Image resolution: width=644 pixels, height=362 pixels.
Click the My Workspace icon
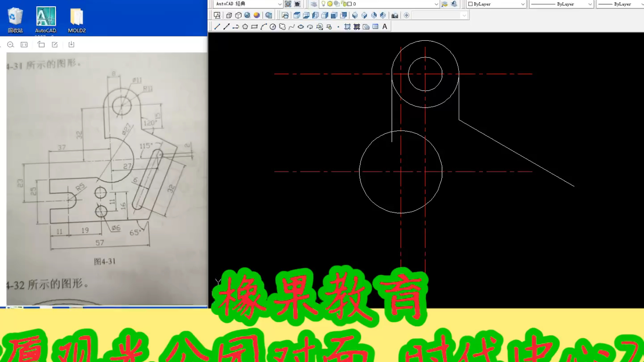click(x=297, y=4)
